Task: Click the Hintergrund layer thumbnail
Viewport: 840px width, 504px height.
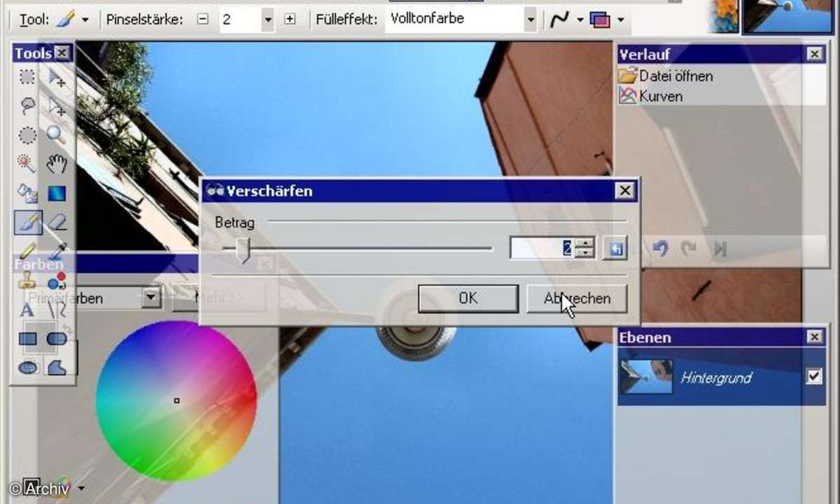Action: (646, 377)
